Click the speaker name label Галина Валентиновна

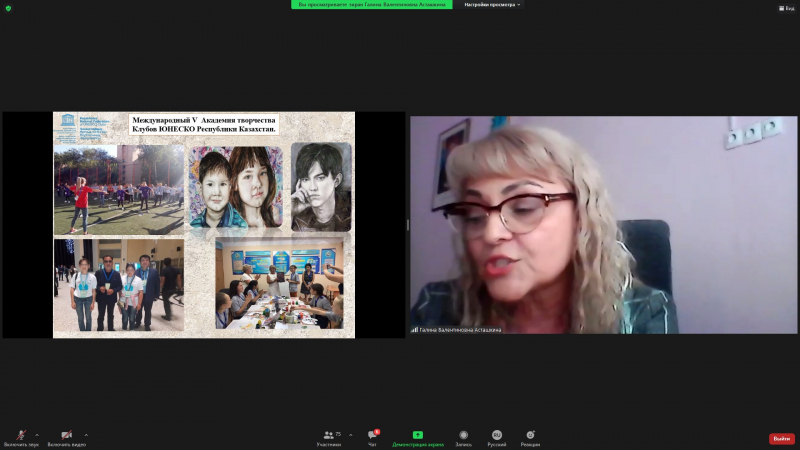(460, 329)
